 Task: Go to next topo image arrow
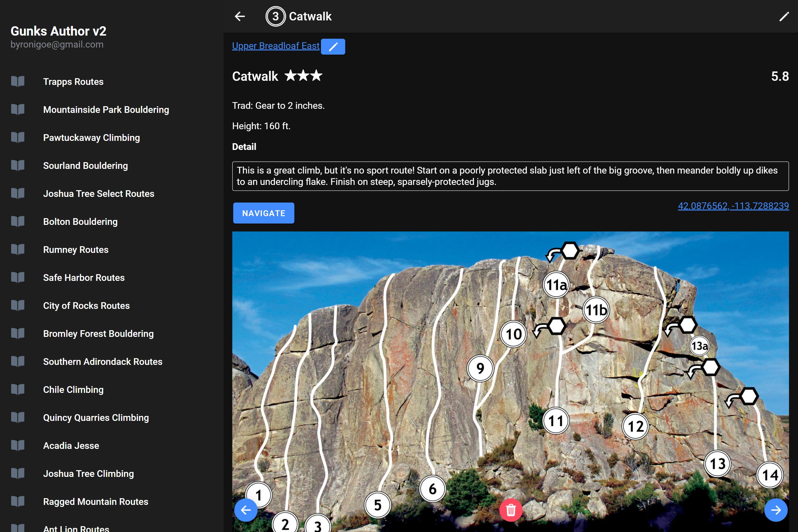(x=776, y=510)
